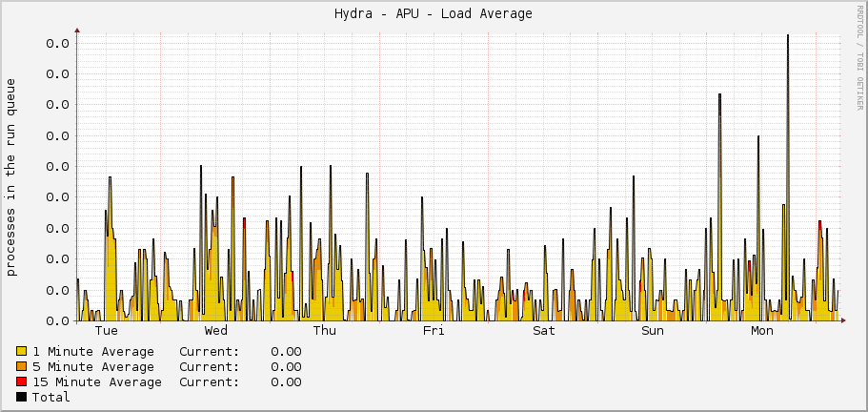Select the Mon label on the x-axis
868x412 pixels.
click(x=761, y=331)
